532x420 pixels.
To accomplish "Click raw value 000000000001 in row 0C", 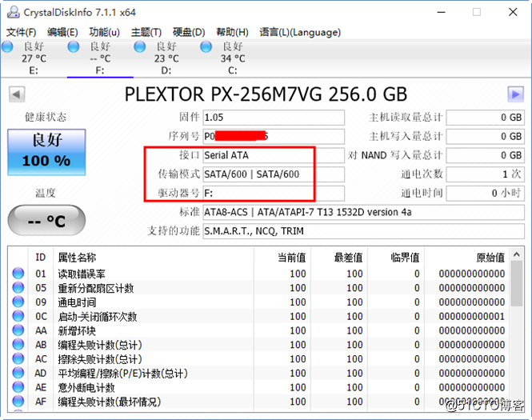I will click(472, 317).
